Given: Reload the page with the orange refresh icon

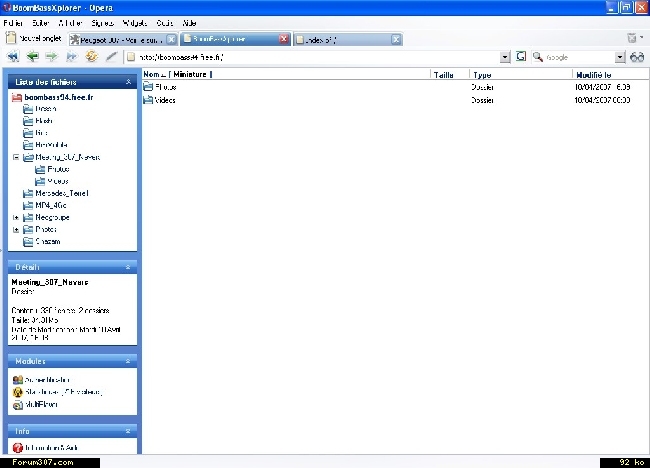Looking at the screenshot, I should (91, 56).
